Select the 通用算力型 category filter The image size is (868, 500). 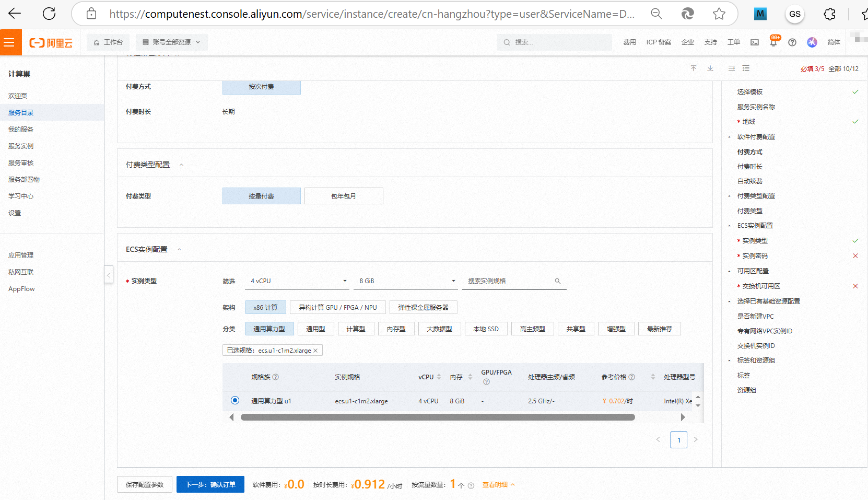[x=269, y=329]
